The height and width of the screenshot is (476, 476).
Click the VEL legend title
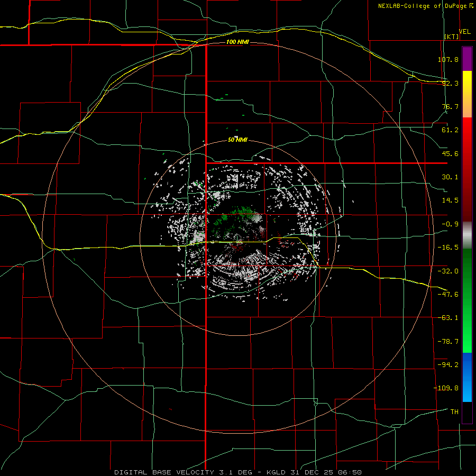pyautogui.click(x=465, y=32)
